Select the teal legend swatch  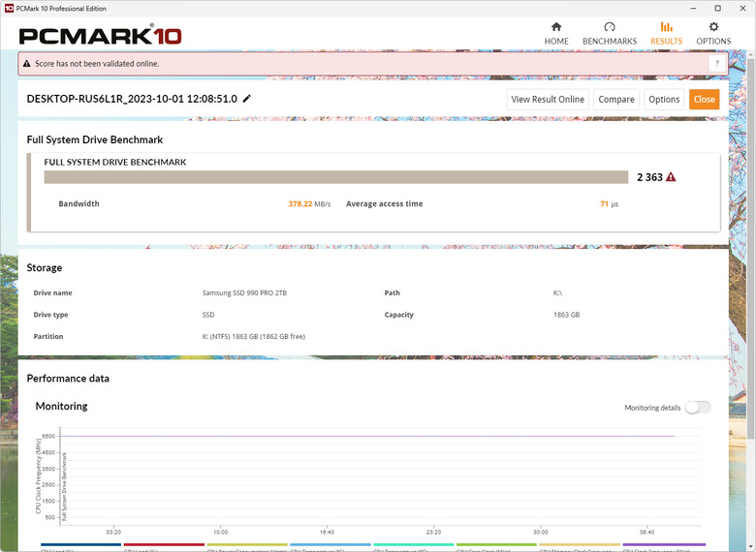click(414, 545)
